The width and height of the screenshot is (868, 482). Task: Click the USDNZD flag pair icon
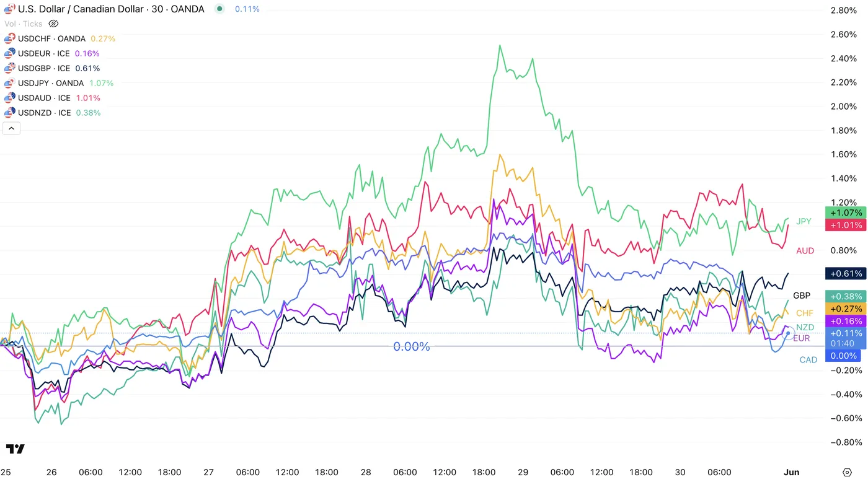10,113
